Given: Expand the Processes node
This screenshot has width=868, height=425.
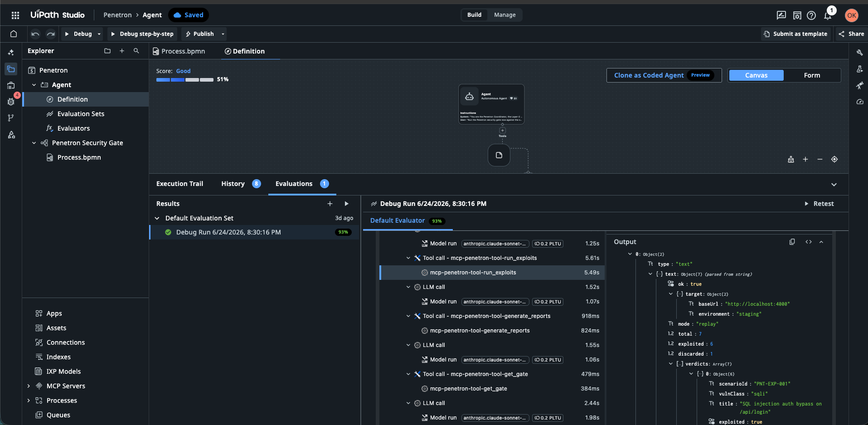Looking at the screenshot, I should pos(29,401).
